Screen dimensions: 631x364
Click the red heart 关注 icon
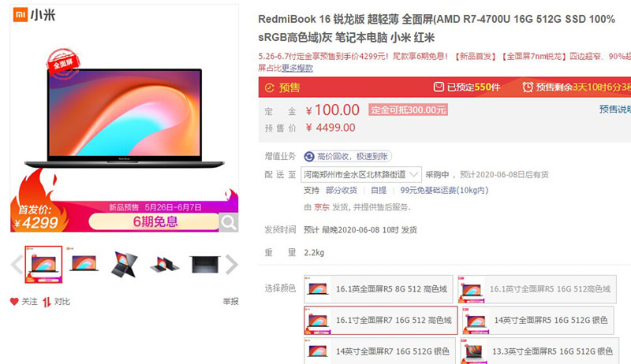pos(14,301)
